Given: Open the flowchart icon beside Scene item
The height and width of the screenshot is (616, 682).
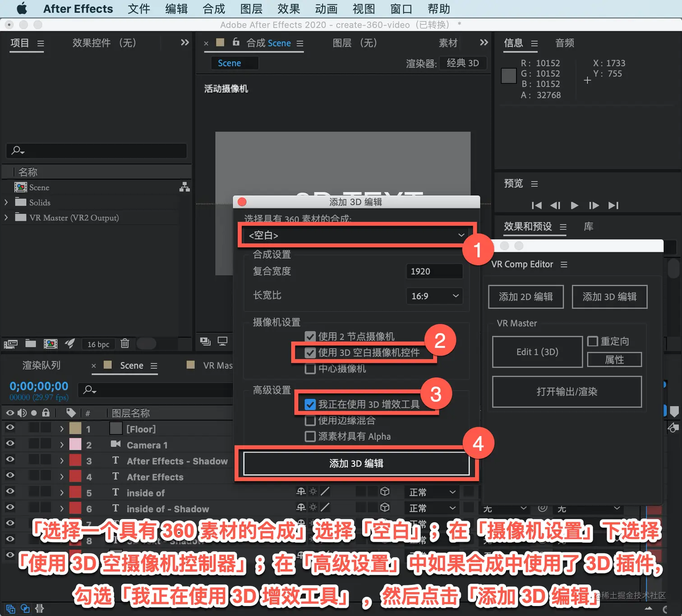Looking at the screenshot, I should [184, 187].
